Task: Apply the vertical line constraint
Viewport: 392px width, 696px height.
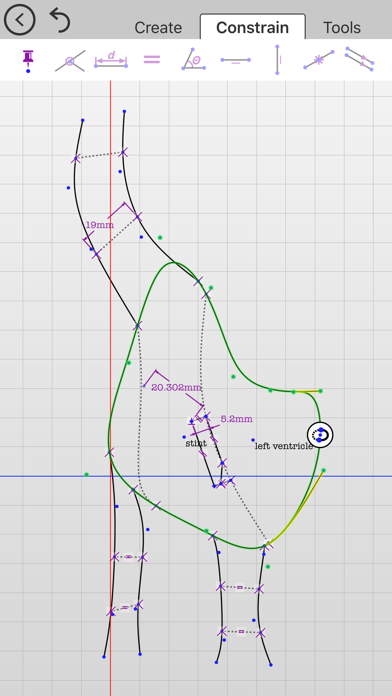Action: (x=278, y=59)
